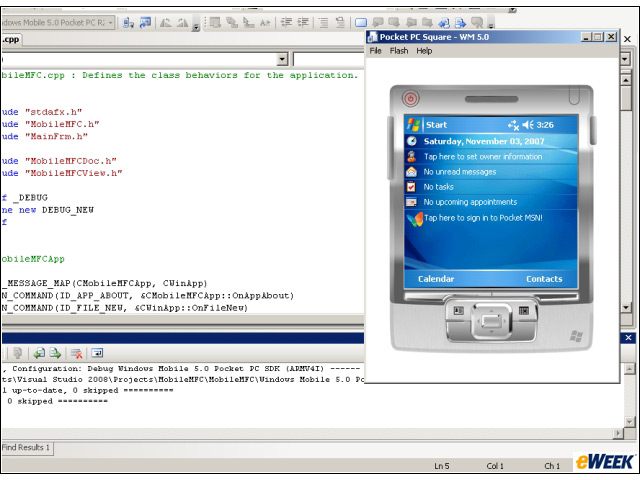Image resolution: width=640 pixels, height=480 pixels.
Task: Switch to the Find Results 1 tab
Action: click(27, 447)
